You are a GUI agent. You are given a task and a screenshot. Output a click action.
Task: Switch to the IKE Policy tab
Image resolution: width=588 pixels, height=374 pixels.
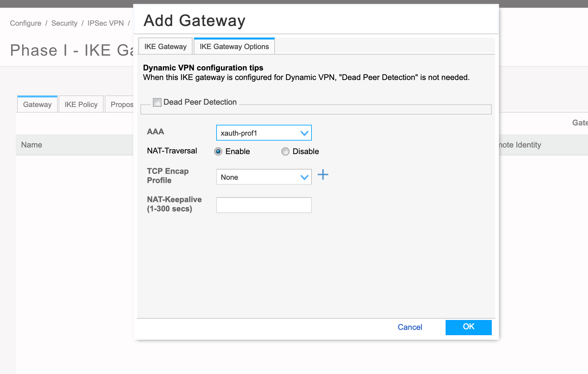point(81,104)
